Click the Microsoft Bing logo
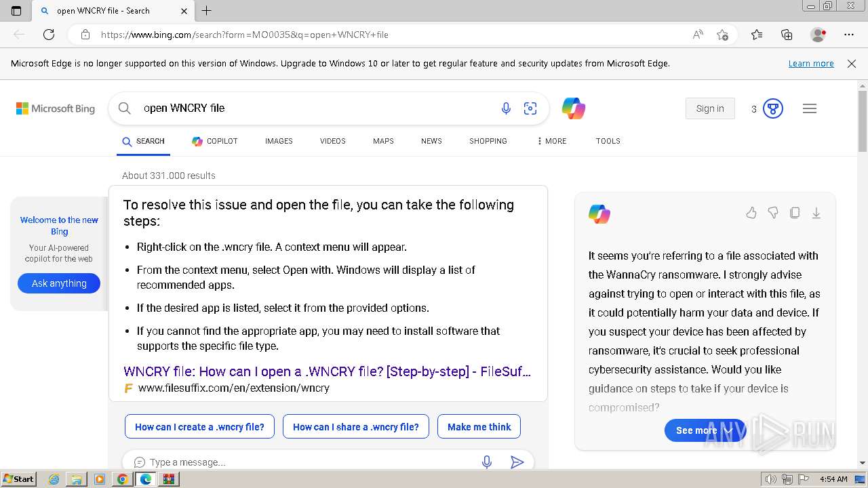Viewport: 868px width, 488px height. [x=56, y=108]
